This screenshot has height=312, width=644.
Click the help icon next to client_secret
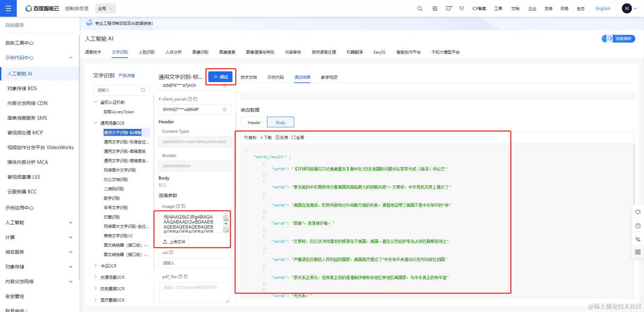(190, 99)
